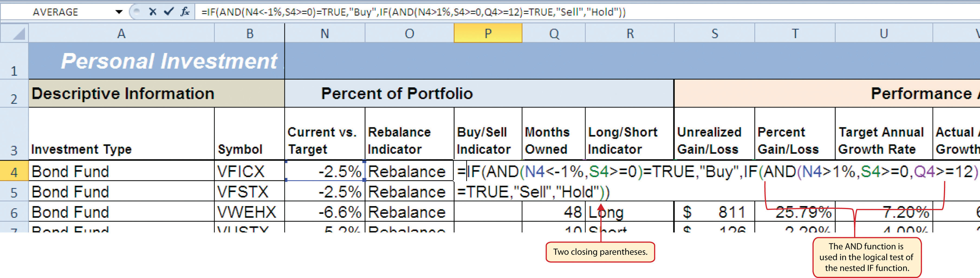
Task: Click cell N4 showing -2.5%
Action: click(324, 172)
